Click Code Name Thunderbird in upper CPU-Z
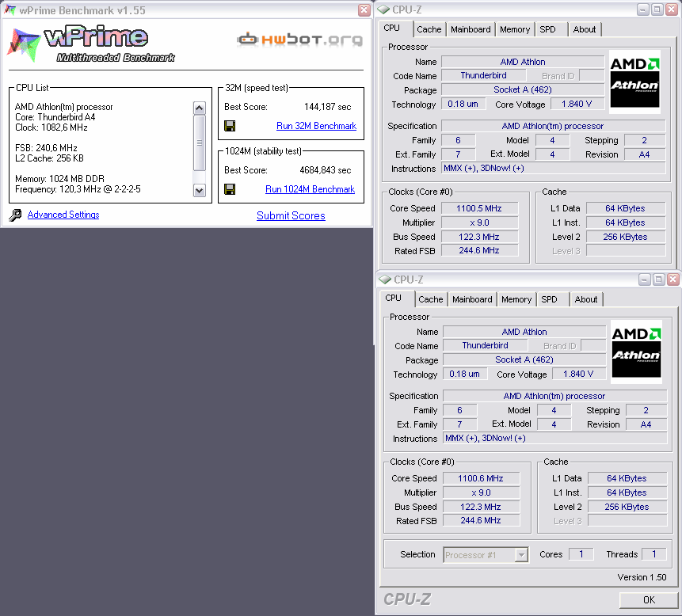Screen dimensions: 682x616 [x=484, y=76]
